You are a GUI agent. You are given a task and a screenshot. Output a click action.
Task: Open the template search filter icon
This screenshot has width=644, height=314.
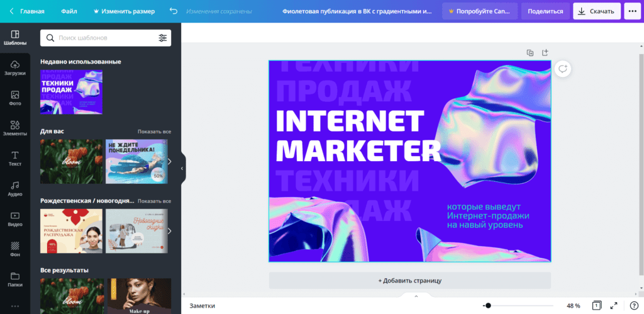(163, 38)
